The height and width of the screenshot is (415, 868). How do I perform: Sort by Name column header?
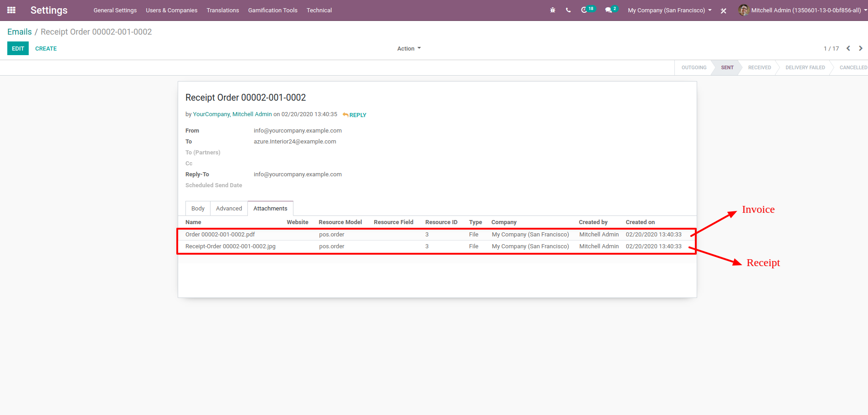pyautogui.click(x=193, y=222)
